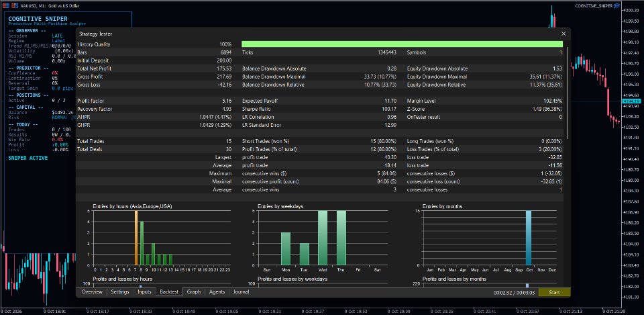Click the Sharpe Ratio value 100.17
Viewport: 644px width, 315px height.
(389, 109)
